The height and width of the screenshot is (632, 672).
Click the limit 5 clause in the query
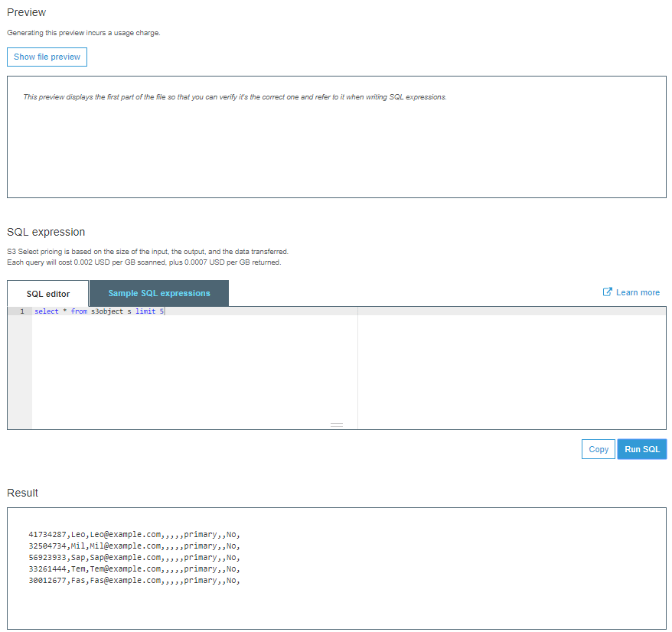click(149, 311)
